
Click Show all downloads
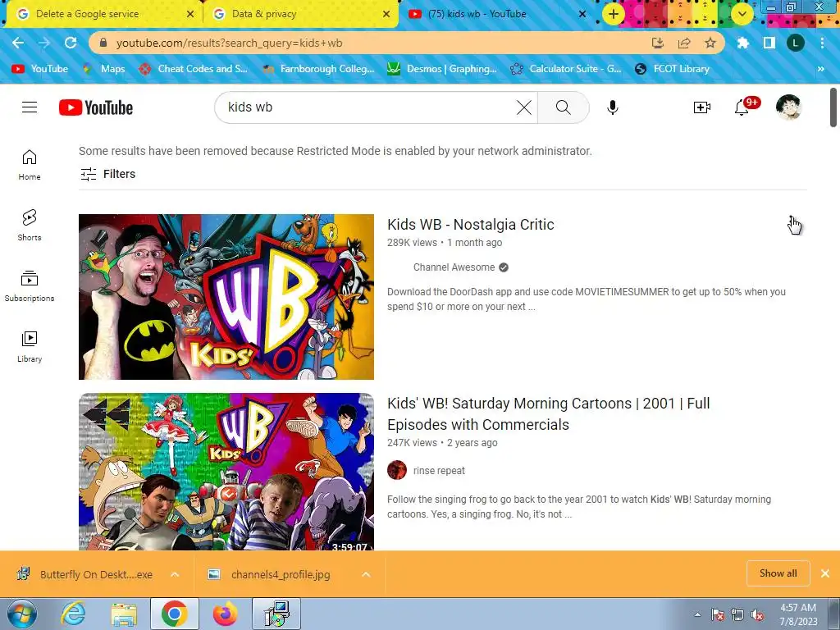tap(778, 573)
